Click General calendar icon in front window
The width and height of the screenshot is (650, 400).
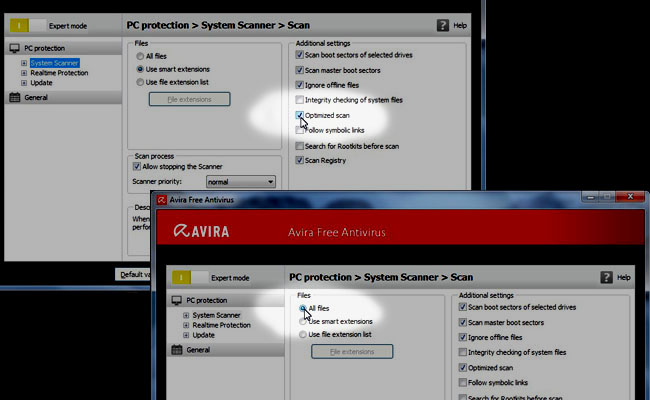pos(177,349)
